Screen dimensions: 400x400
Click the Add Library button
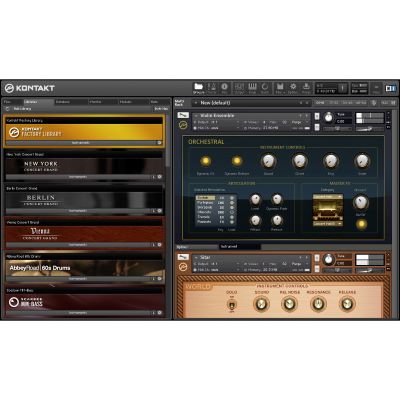coord(22,109)
